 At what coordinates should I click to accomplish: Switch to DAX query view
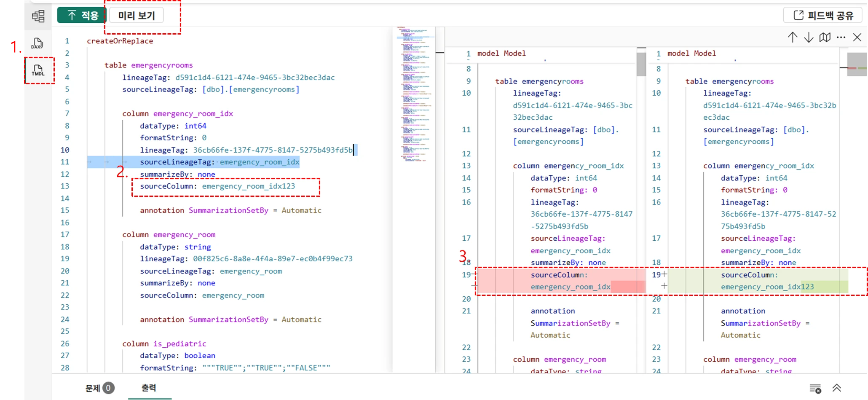38,43
